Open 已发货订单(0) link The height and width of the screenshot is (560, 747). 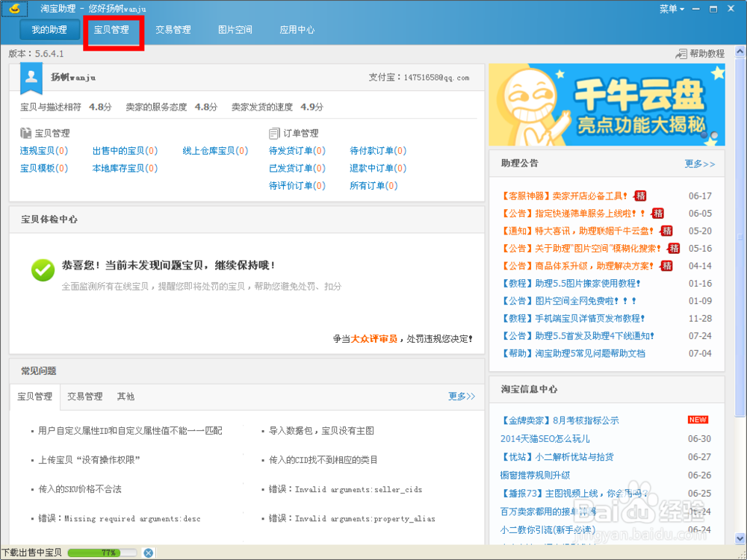point(297,168)
